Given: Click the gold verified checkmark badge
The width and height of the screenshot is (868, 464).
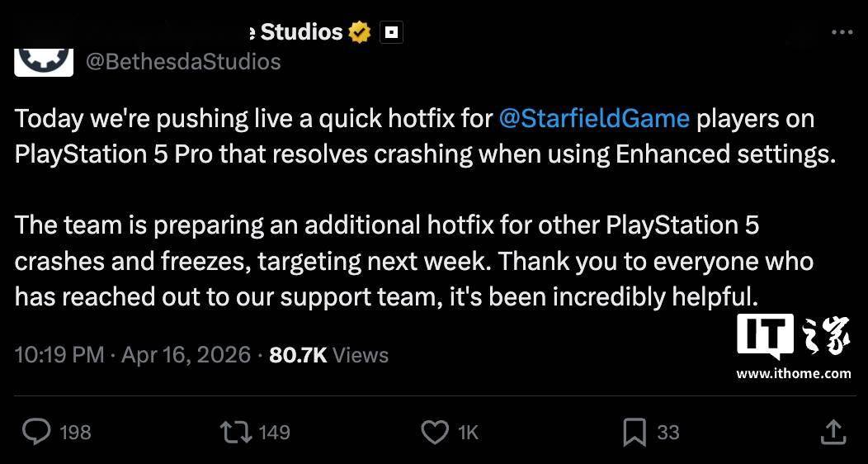Looking at the screenshot, I should point(360,32).
